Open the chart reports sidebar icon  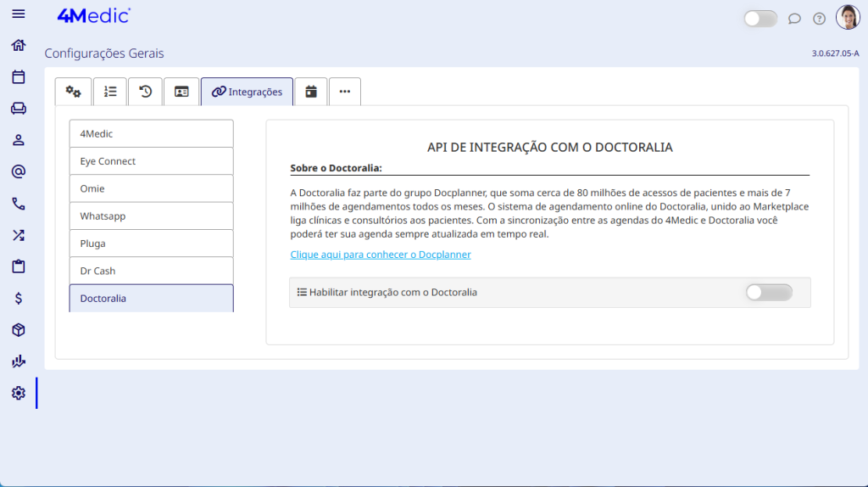tap(19, 361)
